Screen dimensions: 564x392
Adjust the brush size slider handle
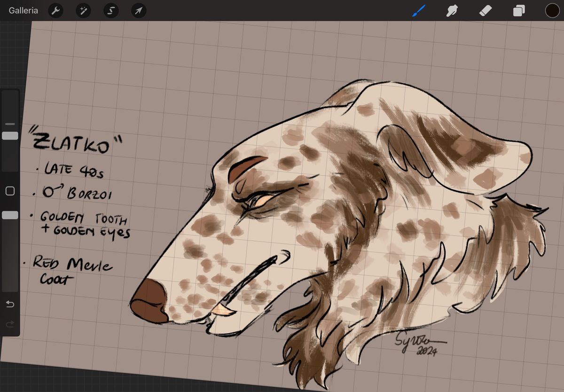pos(10,135)
